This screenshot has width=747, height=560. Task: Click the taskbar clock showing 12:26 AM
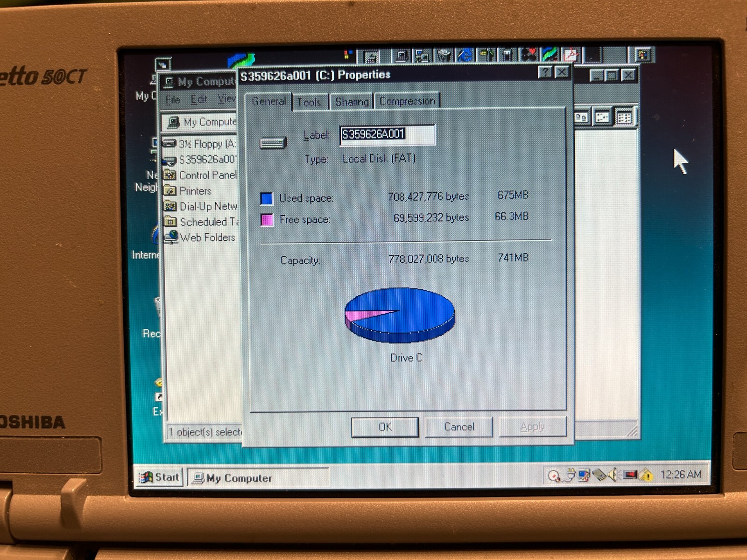tap(680, 475)
